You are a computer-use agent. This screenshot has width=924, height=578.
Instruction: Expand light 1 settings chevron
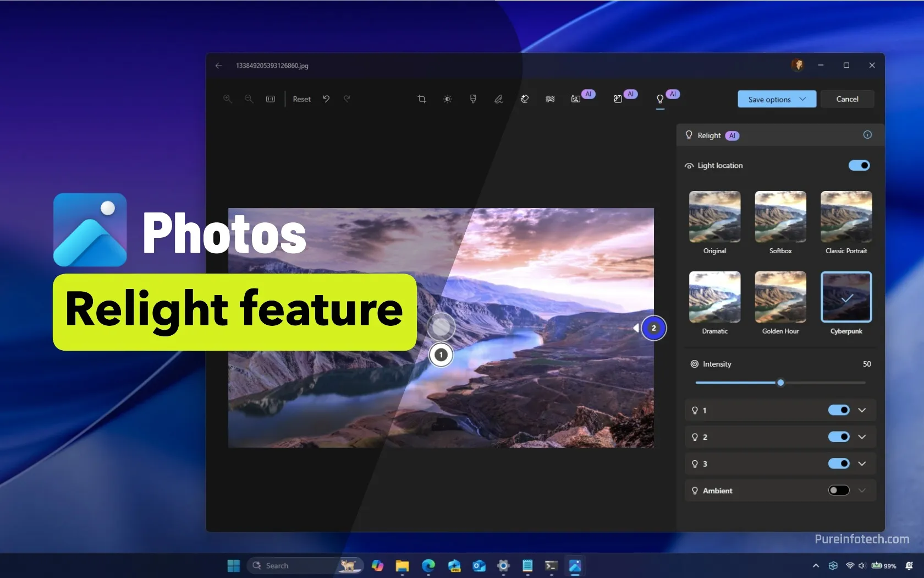pos(862,410)
